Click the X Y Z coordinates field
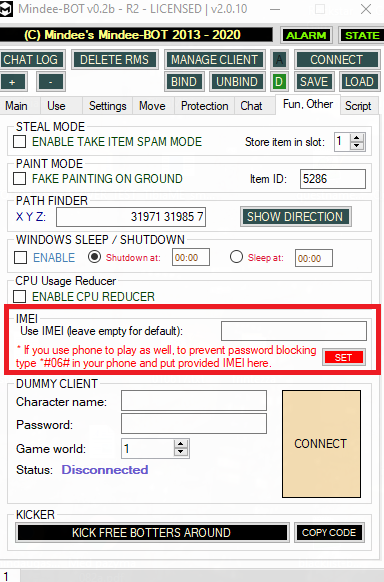Screen dimensions: 384x582 click(x=131, y=217)
